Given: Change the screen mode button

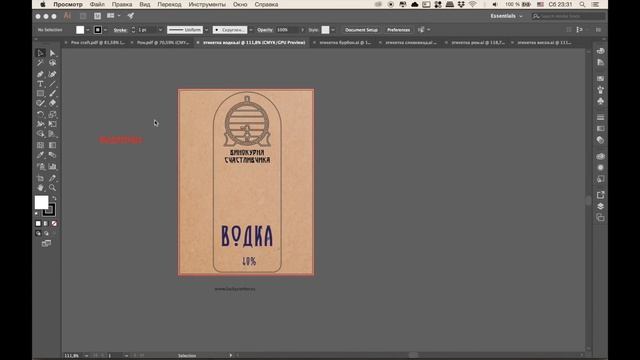Looking at the screenshot, I should (47, 244).
